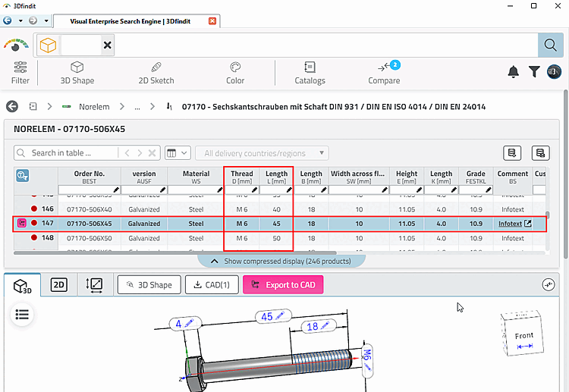
Task: Switch to the 3D view tab
Action: click(x=23, y=285)
